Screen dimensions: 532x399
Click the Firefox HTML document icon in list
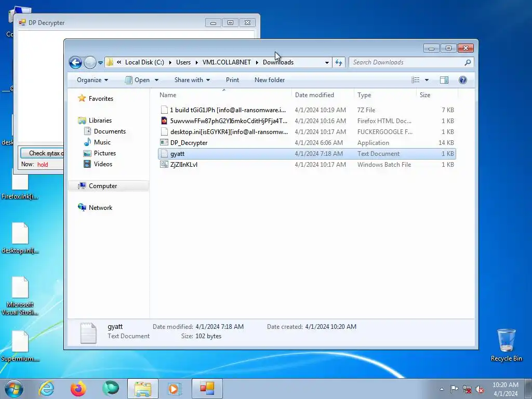tap(164, 121)
